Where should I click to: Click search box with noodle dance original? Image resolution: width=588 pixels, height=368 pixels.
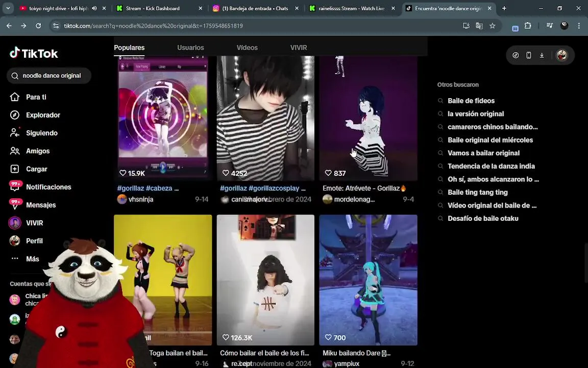(49, 76)
